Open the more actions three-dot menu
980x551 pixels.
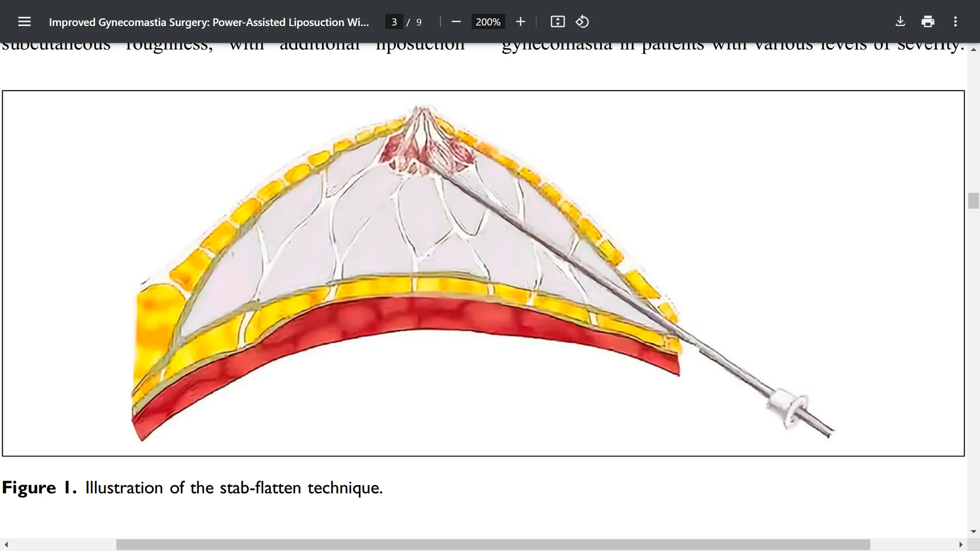pos(955,21)
